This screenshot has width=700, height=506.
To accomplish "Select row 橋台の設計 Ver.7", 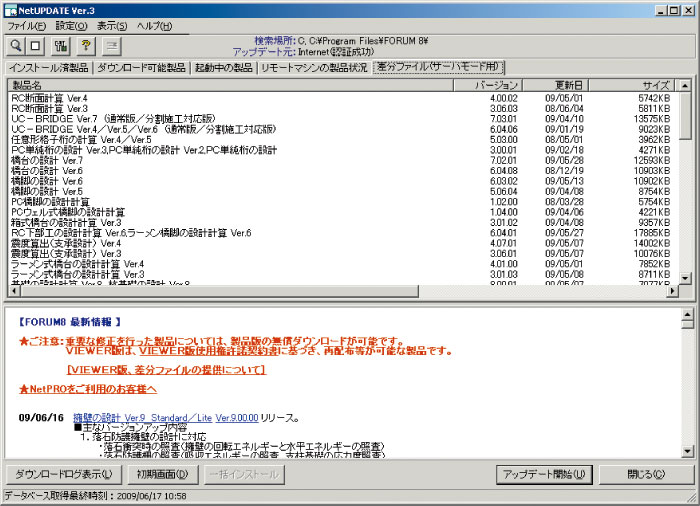I will click(342, 160).
